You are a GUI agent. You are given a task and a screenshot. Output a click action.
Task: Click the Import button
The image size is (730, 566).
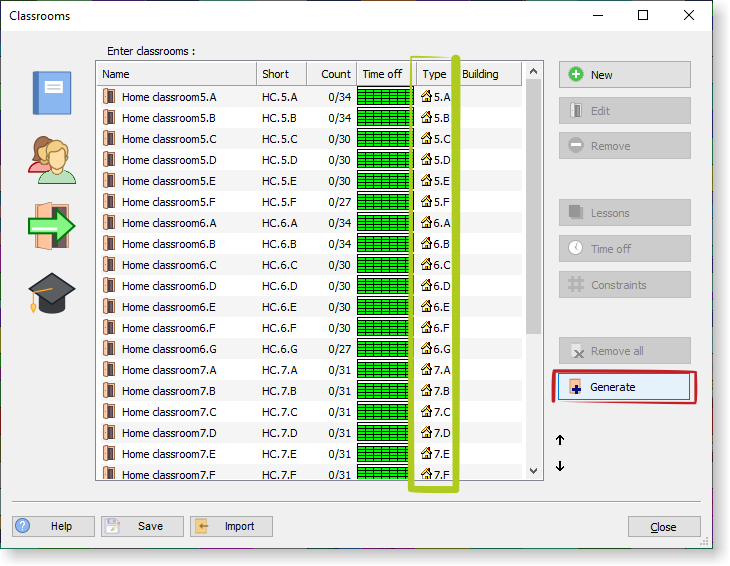point(231,526)
